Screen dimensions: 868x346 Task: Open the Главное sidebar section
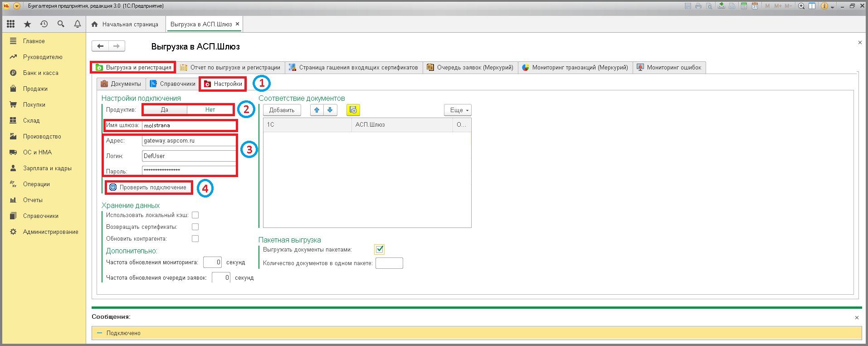[x=34, y=41]
